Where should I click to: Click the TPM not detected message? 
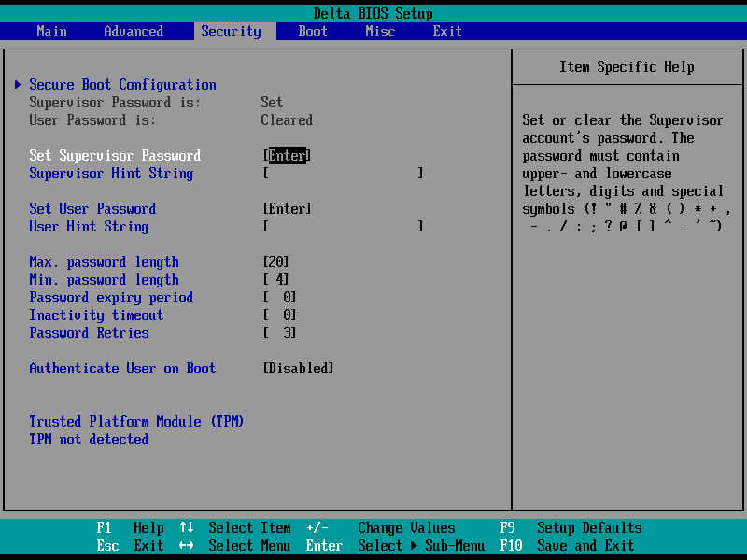[89, 439]
